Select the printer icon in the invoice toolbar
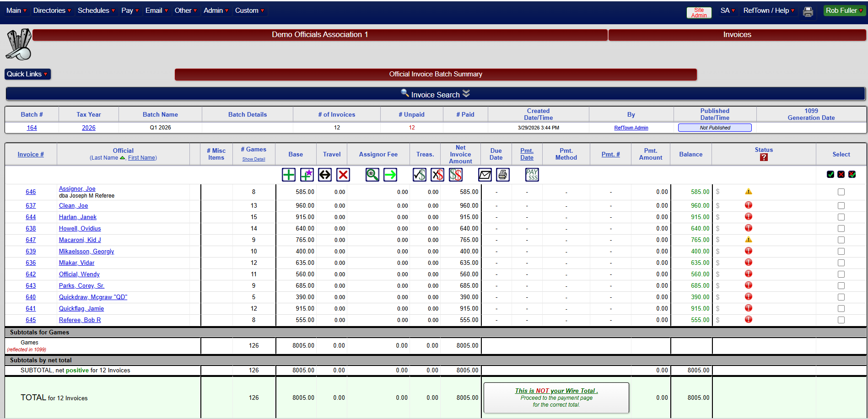The width and height of the screenshot is (868, 419). (x=502, y=174)
